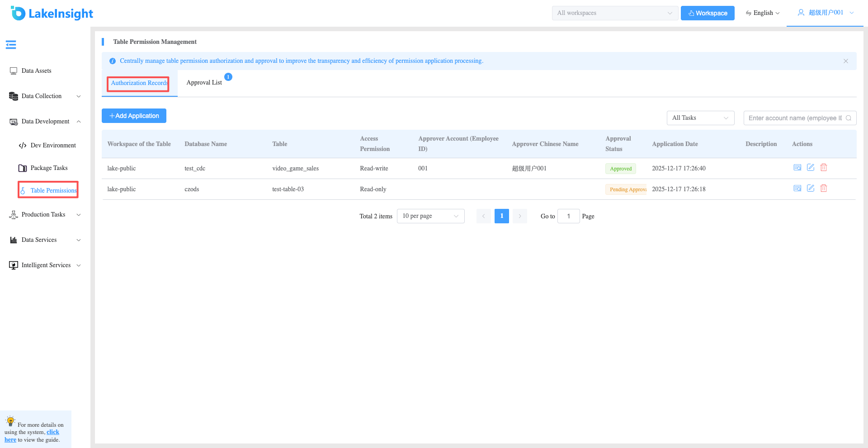Open the English language selector
This screenshot has width=868, height=448.
(x=763, y=13)
